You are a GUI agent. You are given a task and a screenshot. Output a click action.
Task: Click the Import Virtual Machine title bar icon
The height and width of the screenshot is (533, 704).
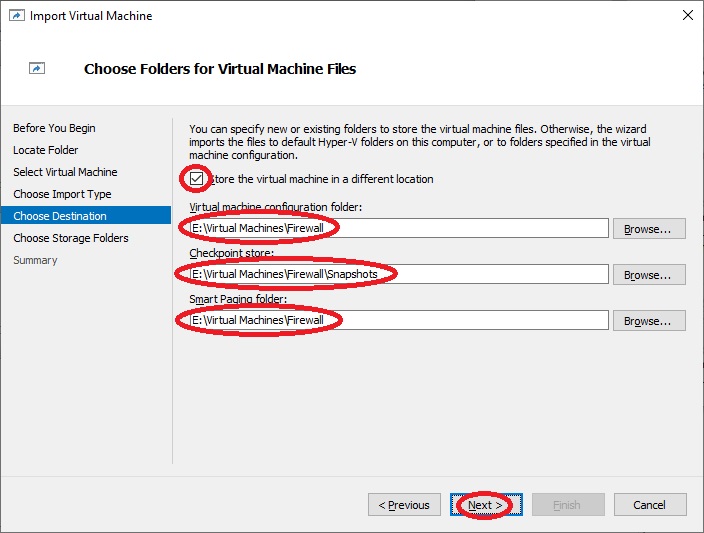click(17, 16)
